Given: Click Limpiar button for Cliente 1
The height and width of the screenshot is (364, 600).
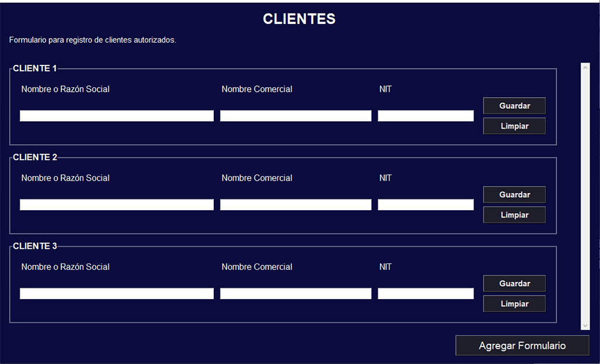Looking at the screenshot, I should (x=514, y=126).
